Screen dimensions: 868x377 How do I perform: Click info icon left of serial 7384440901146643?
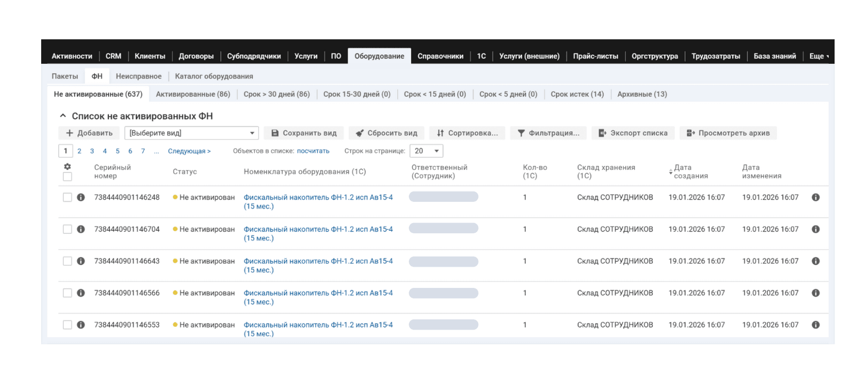point(81,261)
